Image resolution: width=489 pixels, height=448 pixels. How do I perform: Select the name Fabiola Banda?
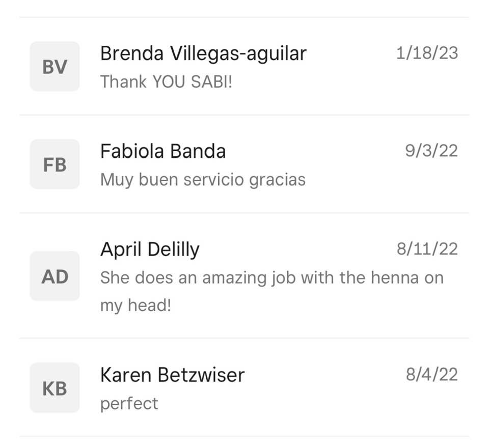coord(163,151)
